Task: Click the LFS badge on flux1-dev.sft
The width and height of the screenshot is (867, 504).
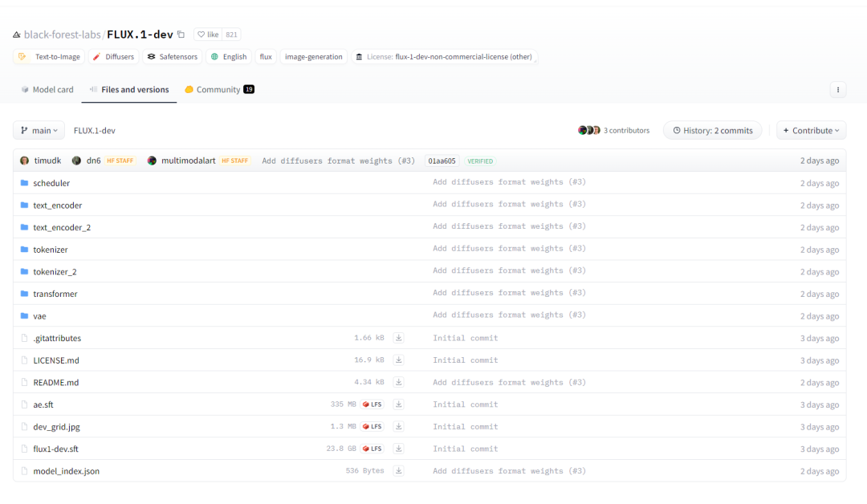Action: [x=372, y=449]
